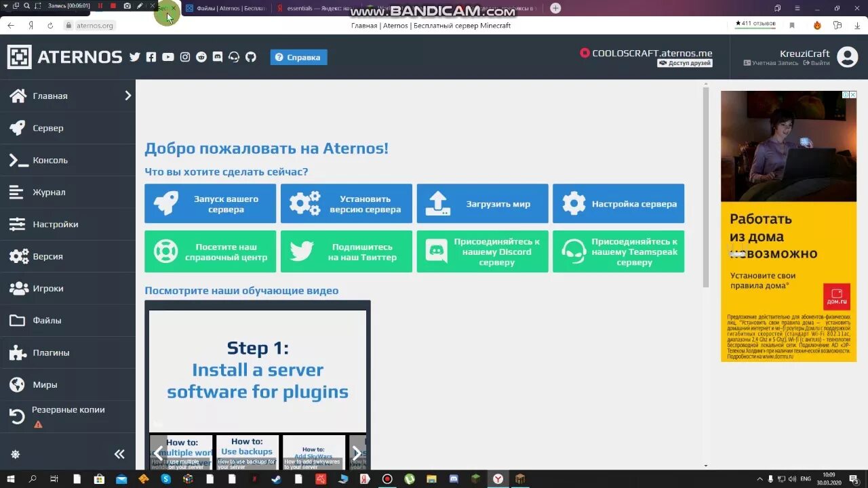This screenshot has height=488, width=868.
Task: Play the Step 1 tutorial video
Action: (x=258, y=370)
